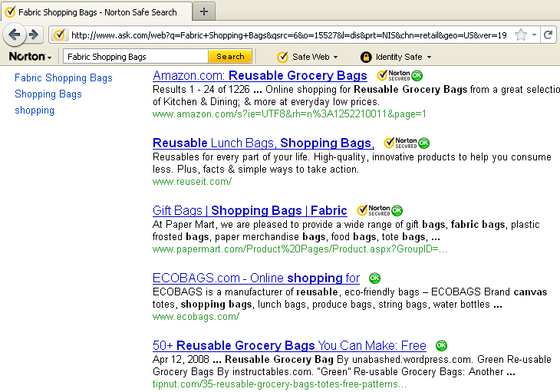Open the Norton toolbar logo menu
The height and width of the screenshot is (392, 560).
coord(30,57)
